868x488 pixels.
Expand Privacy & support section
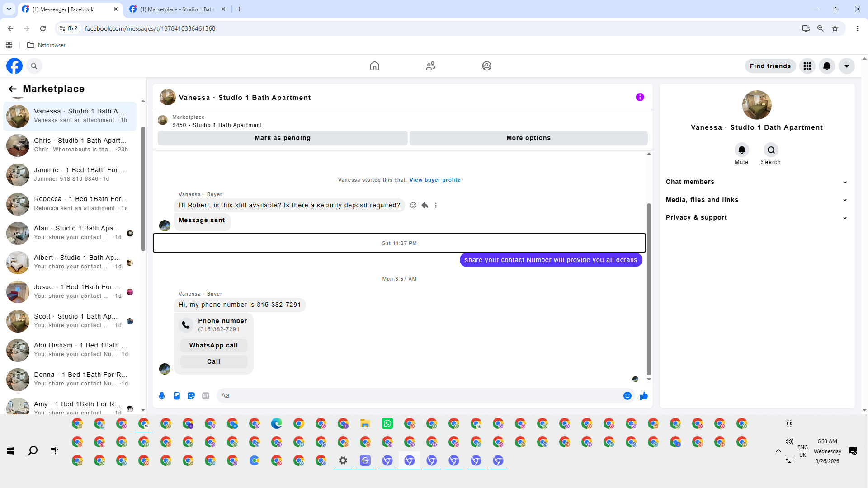coord(756,217)
